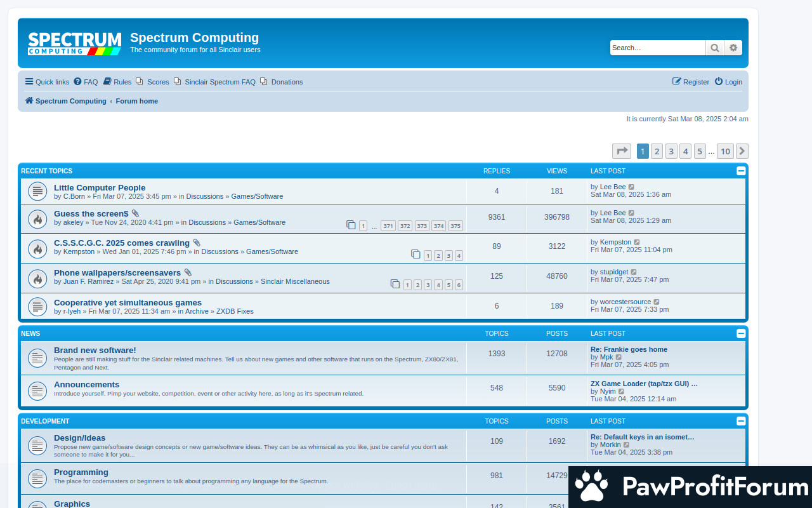Viewport: 812px width, 508px height.
Task: View last post icon beside stupidget
Action: point(634,272)
